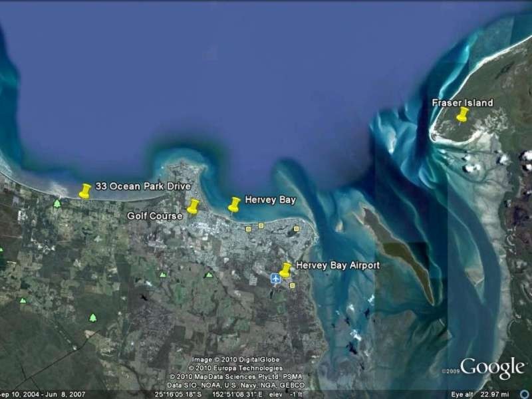The width and height of the screenshot is (532, 399).
Task: Select the bottommost green tree icon on the map
Action: click(92, 318)
